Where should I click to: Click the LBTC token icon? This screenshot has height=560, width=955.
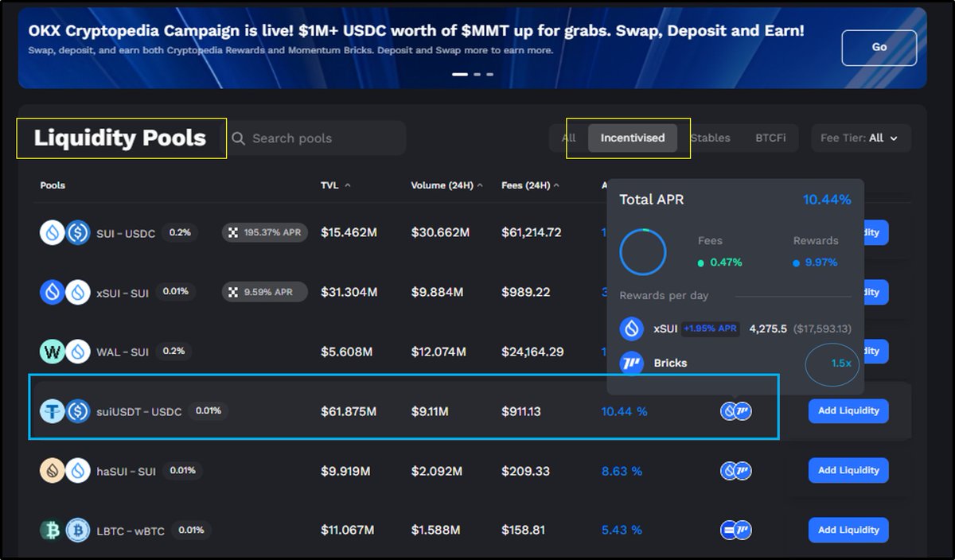pyautogui.click(x=53, y=530)
